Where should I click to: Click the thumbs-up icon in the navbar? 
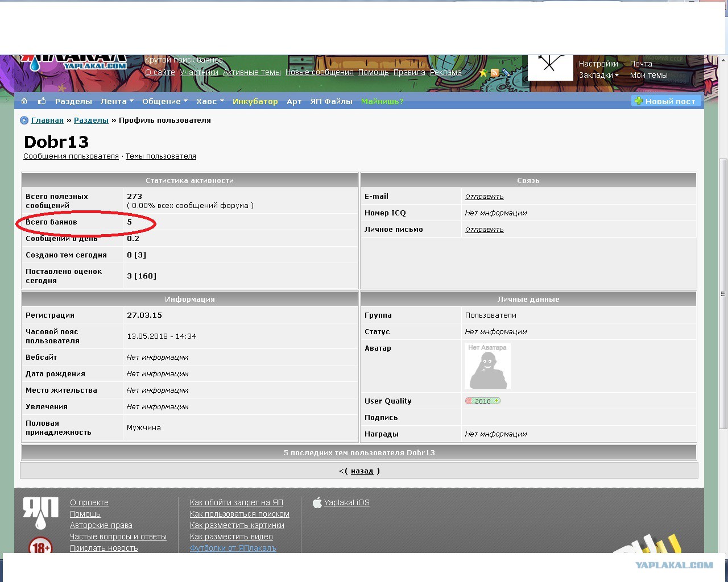coord(42,101)
